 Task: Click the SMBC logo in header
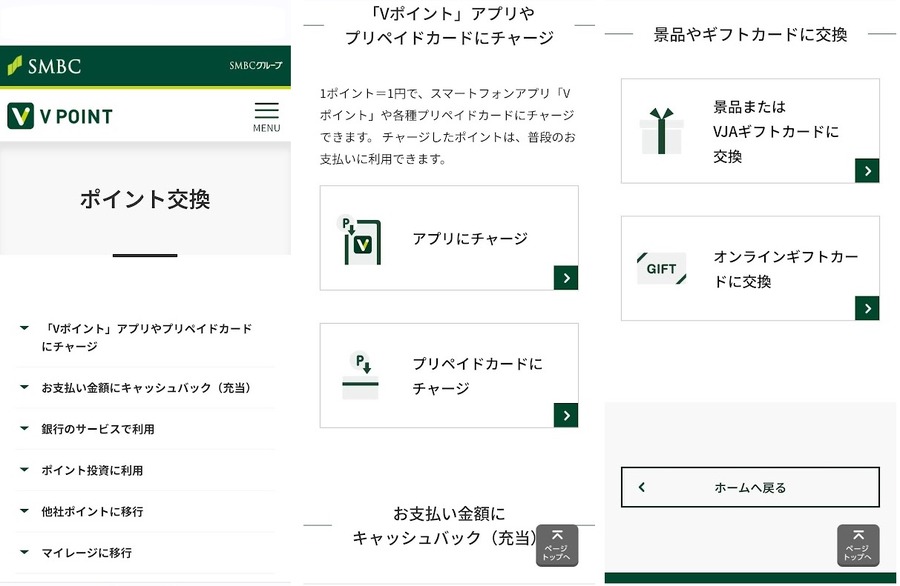tap(44, 66)
